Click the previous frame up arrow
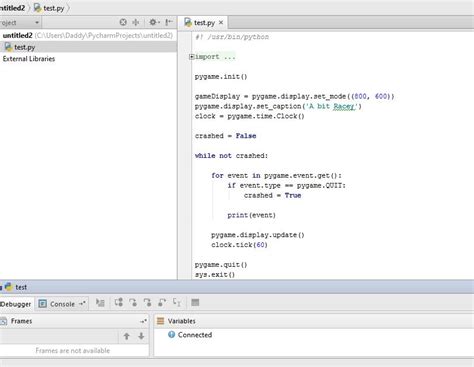This screenshot has width=474, height=367. 127,336
